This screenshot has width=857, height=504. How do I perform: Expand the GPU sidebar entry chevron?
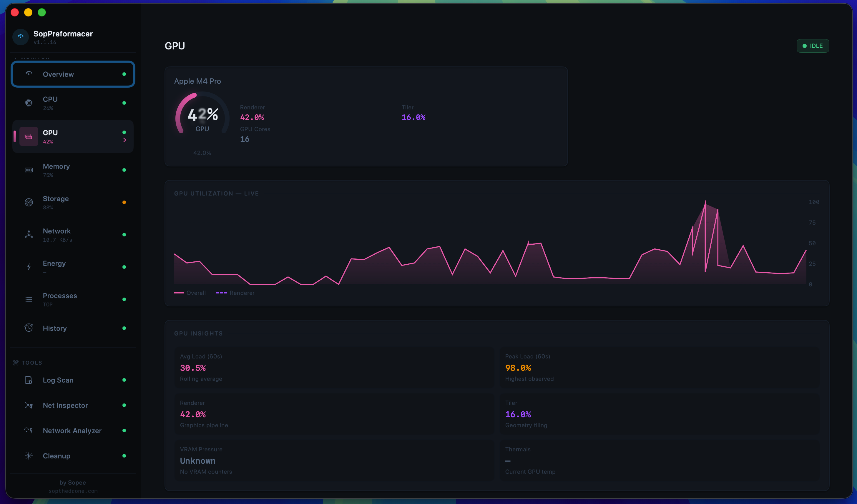pos(125,140)
